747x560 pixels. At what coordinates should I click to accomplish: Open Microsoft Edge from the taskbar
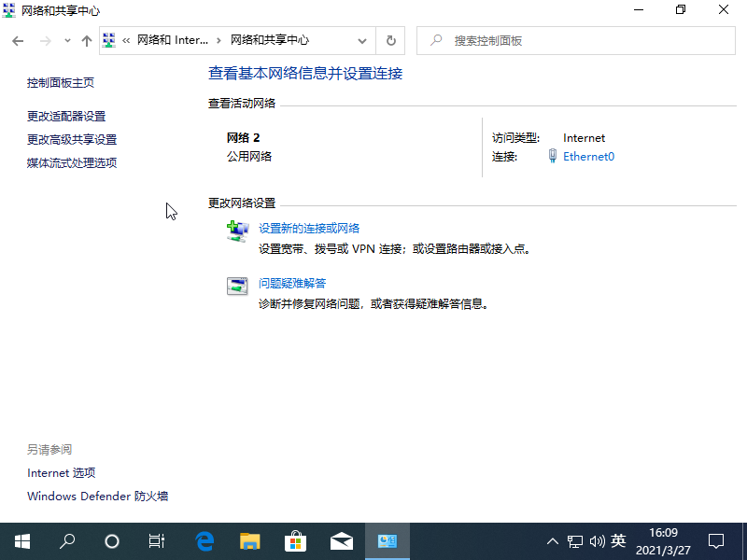[204, 540]
